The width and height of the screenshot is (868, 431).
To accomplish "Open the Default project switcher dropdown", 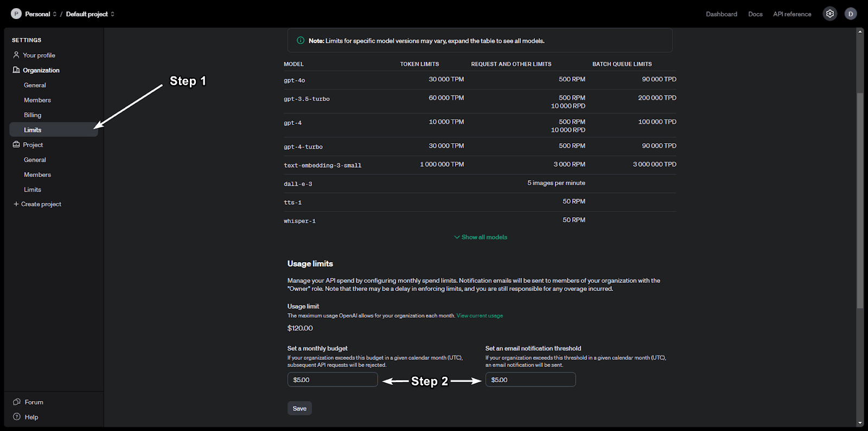I will click(90, 14).
